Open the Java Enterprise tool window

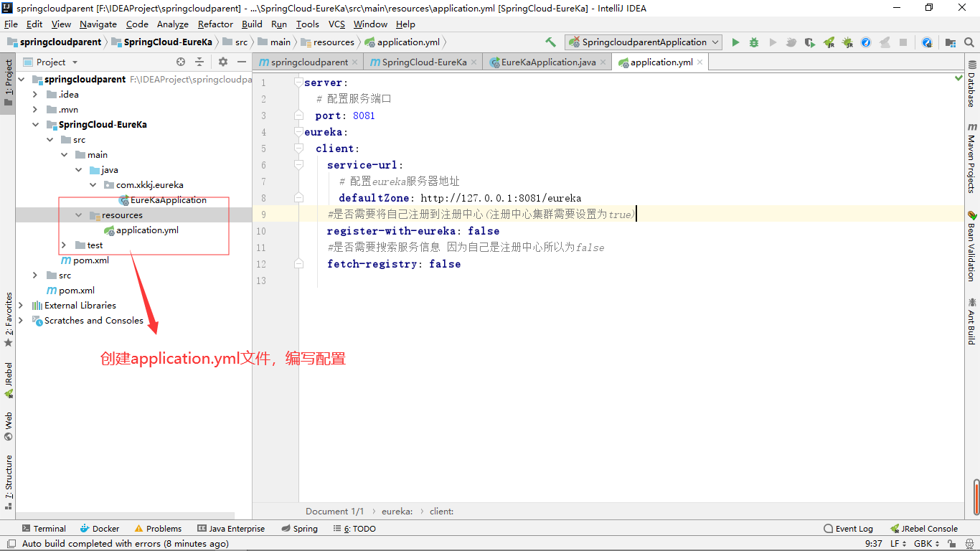coord(231,529)
